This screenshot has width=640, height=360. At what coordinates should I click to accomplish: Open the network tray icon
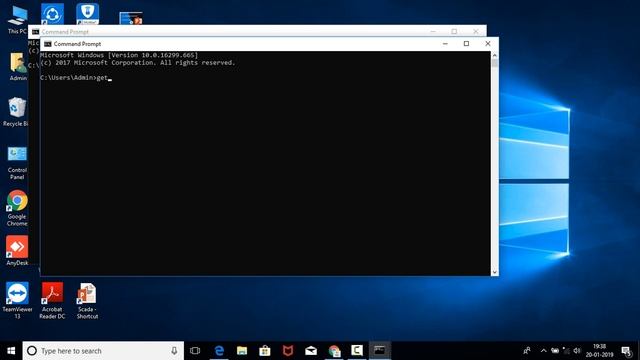click(566, 351)
